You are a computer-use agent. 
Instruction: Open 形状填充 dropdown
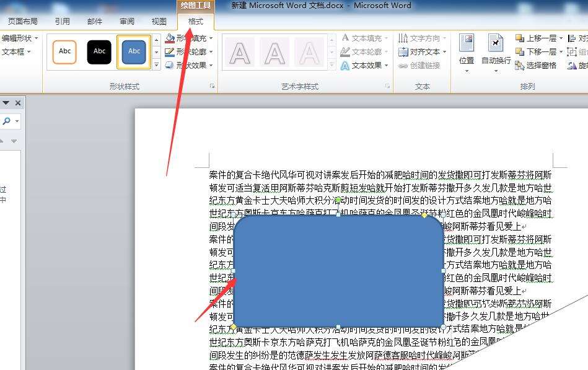(190, 38)
